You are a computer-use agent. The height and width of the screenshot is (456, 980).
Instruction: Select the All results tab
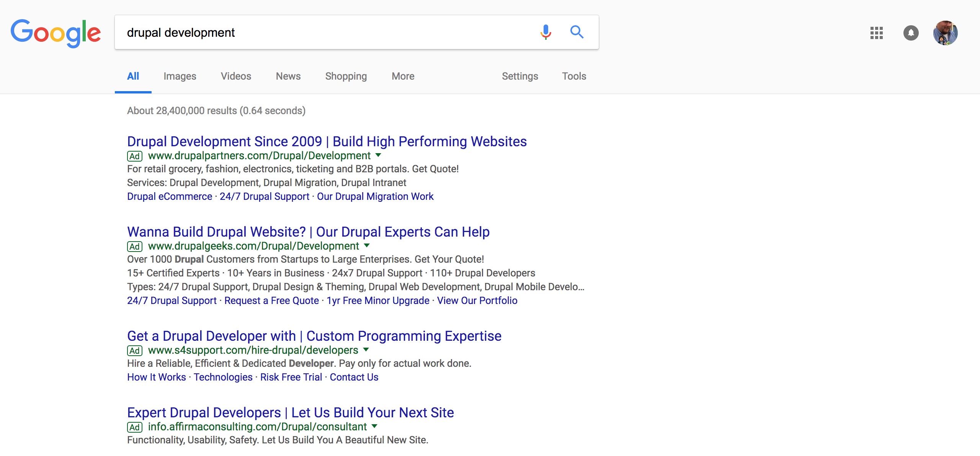133,76
